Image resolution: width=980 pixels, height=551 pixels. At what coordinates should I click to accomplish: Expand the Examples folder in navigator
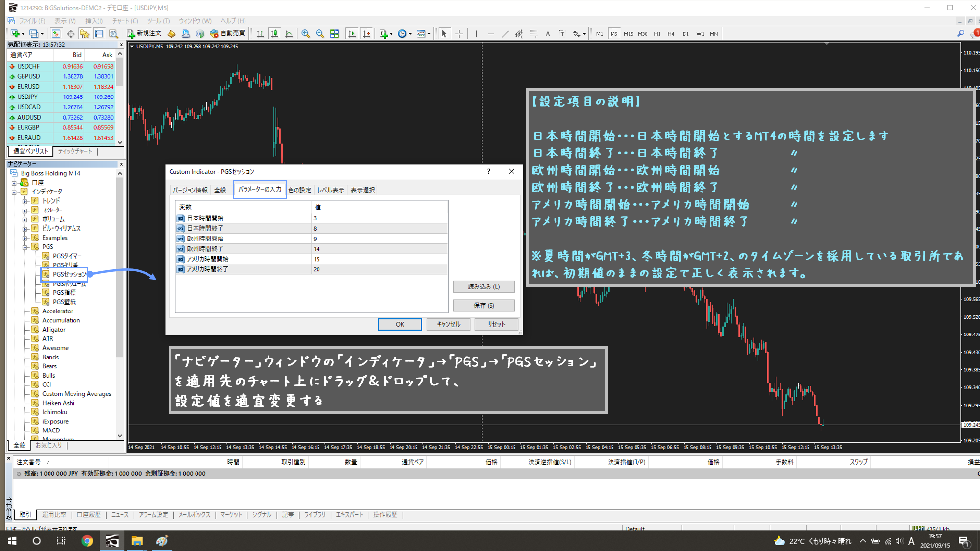24,238
